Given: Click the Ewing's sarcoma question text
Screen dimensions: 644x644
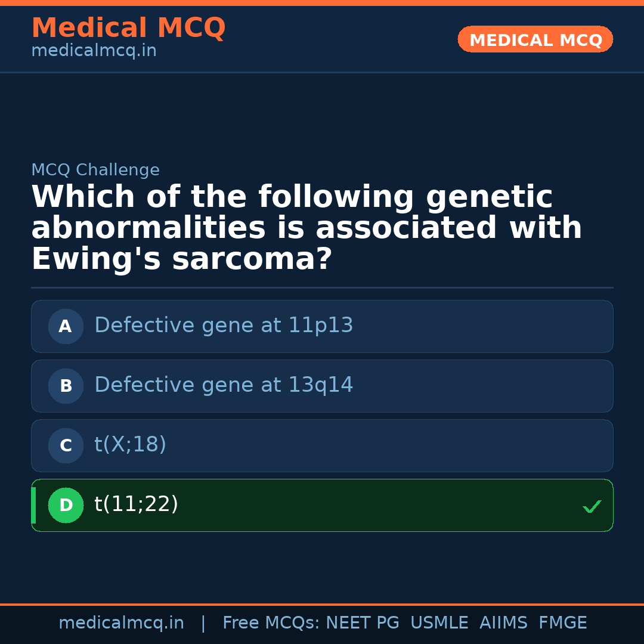Looking at the screenshot, I should click(306, 228).
